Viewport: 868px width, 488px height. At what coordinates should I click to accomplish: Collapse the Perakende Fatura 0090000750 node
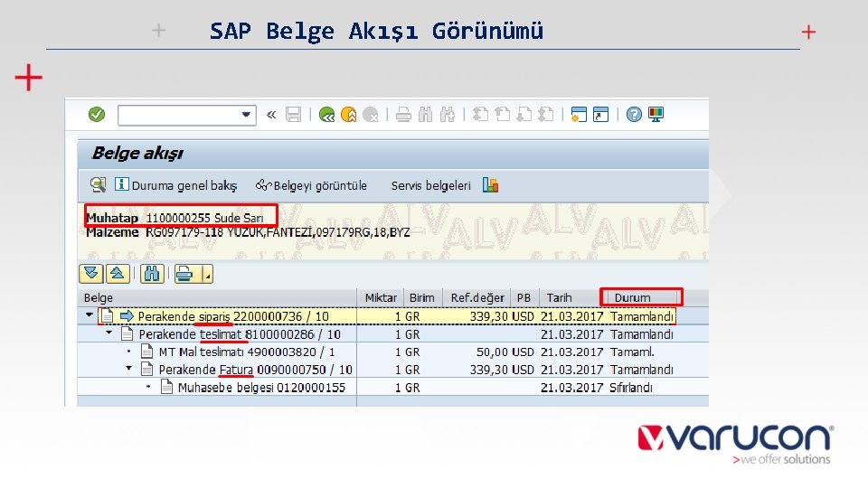(x=129, y=368)
